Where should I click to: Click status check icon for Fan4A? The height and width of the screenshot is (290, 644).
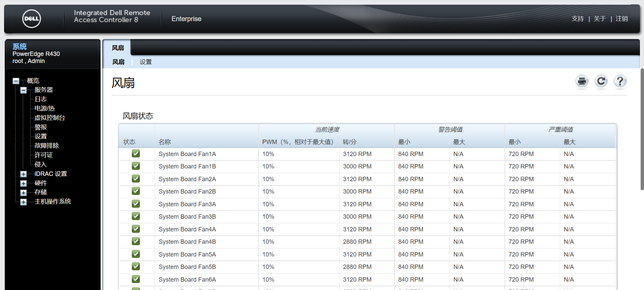click(x=136, y=229)
